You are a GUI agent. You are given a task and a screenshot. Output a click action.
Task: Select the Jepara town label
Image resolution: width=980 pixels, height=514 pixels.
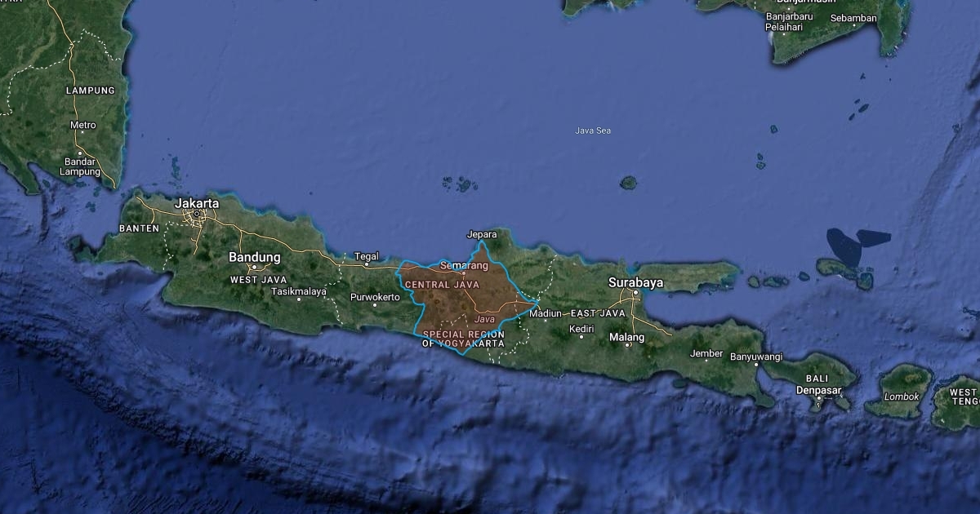click(x=481, y=234)
